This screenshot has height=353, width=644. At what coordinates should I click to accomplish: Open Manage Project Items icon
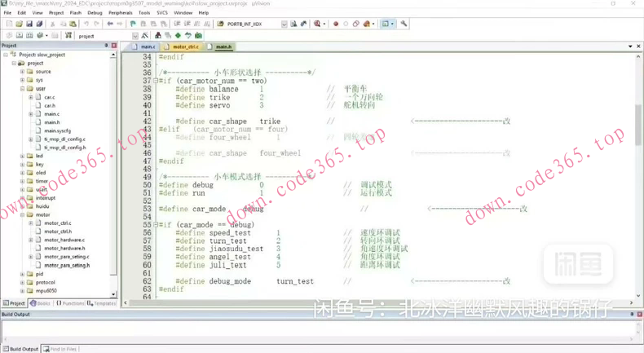coord(157,36)
